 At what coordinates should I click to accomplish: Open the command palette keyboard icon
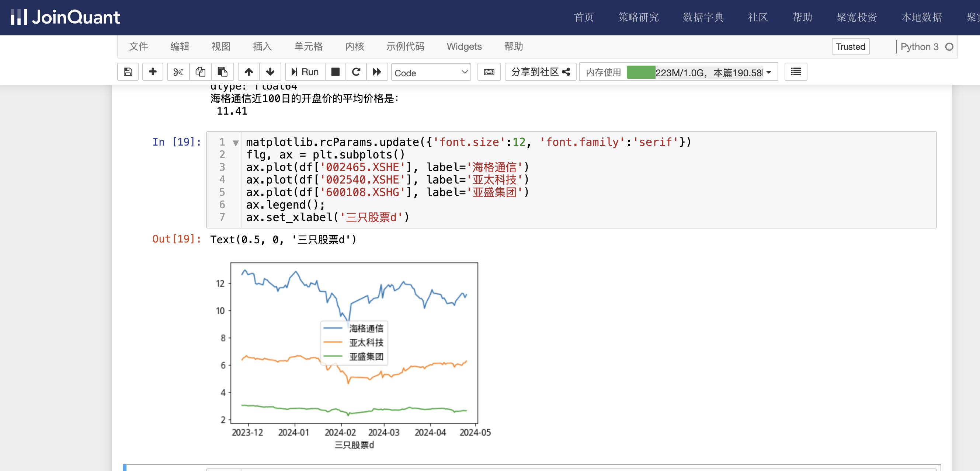[489, 72]
